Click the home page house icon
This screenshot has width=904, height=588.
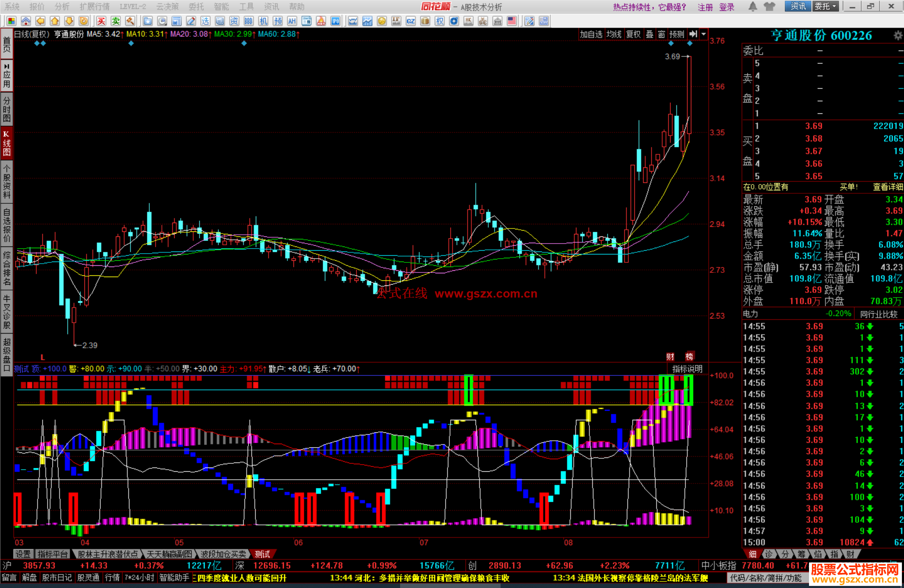(x=26, y=21)
